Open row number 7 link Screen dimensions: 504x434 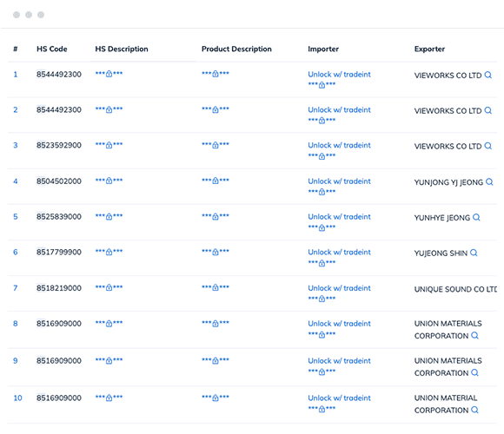click(15, 288)
